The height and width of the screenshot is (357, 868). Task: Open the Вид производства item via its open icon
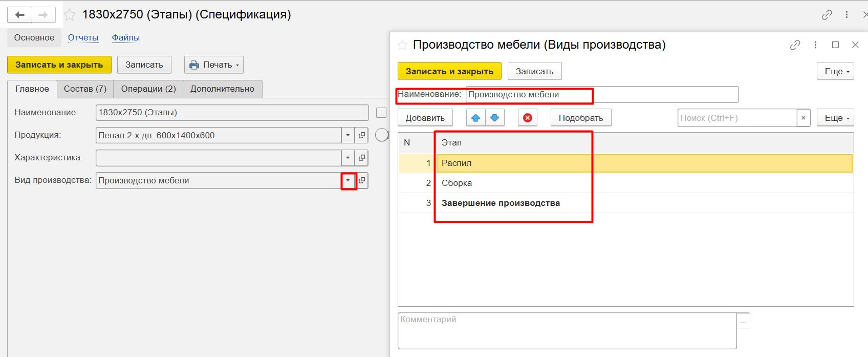coord(362,180)
